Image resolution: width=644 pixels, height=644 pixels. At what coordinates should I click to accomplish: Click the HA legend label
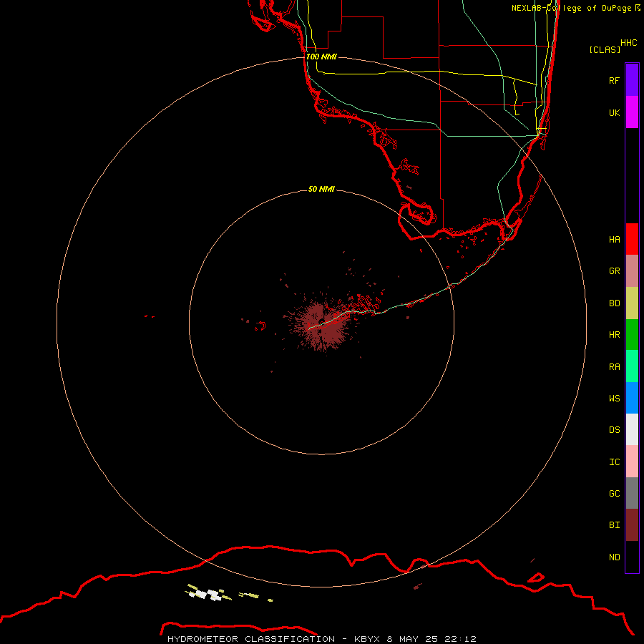click(615, 240)
